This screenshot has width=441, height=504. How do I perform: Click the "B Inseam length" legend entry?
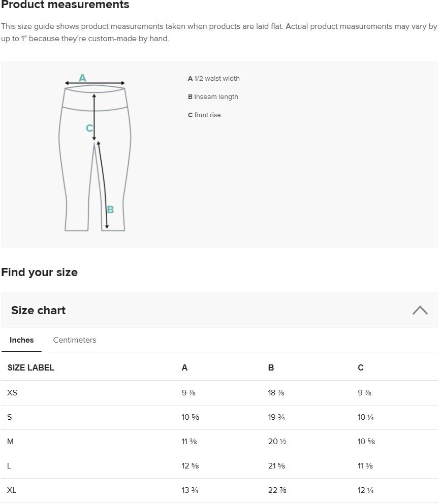point(213,97)
